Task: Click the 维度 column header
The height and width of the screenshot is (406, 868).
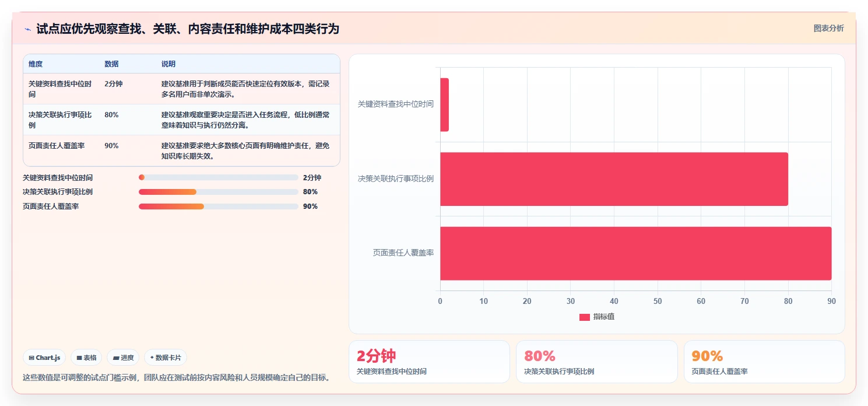Action: click(36, 64)
